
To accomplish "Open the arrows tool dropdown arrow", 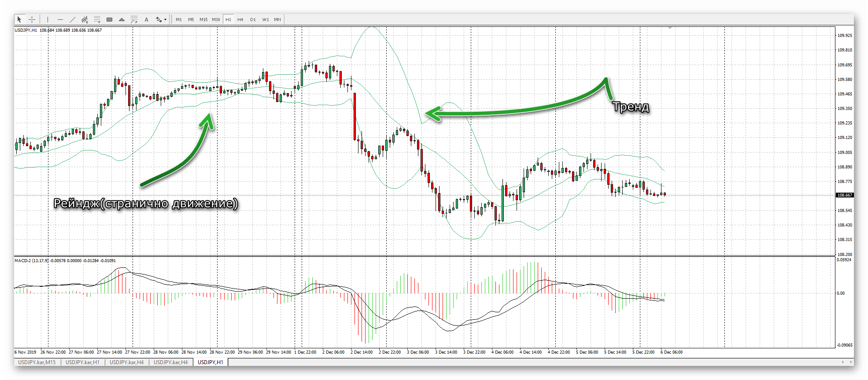I will (166, 19).
